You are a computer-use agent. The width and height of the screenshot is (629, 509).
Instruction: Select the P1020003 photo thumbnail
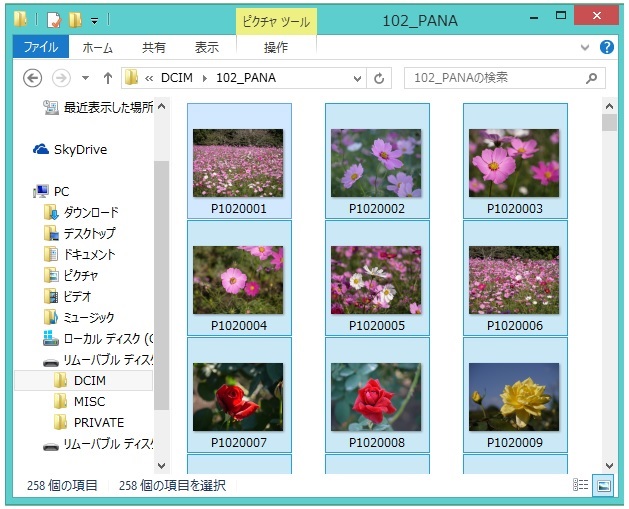(x=515, y=161)
